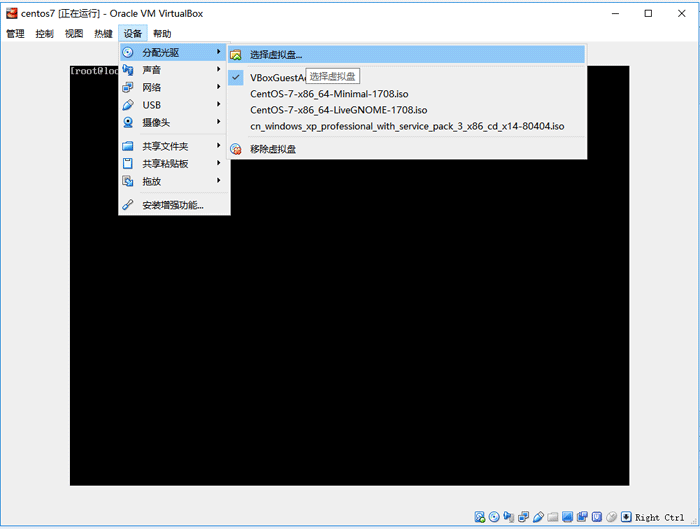The height and width of the screenshot is (529, 700).
Task: Expand the USB submenu arrow
Action: (x=218, y=104)
